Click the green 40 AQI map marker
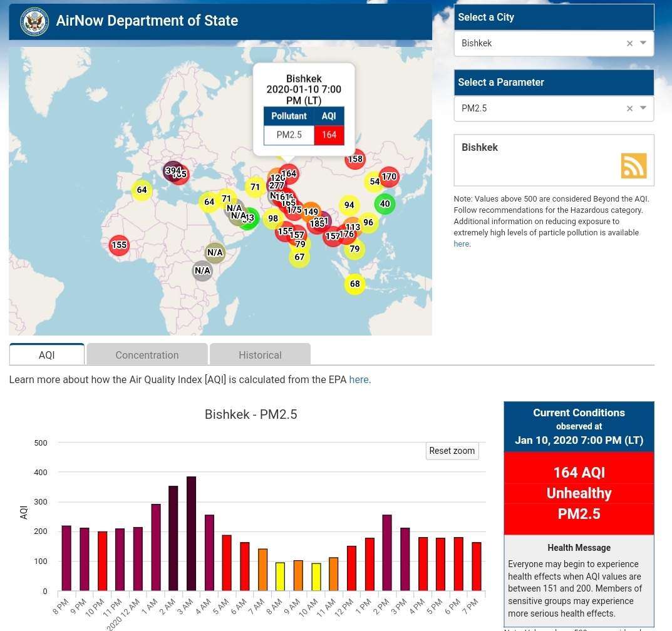 click(385, 203)
